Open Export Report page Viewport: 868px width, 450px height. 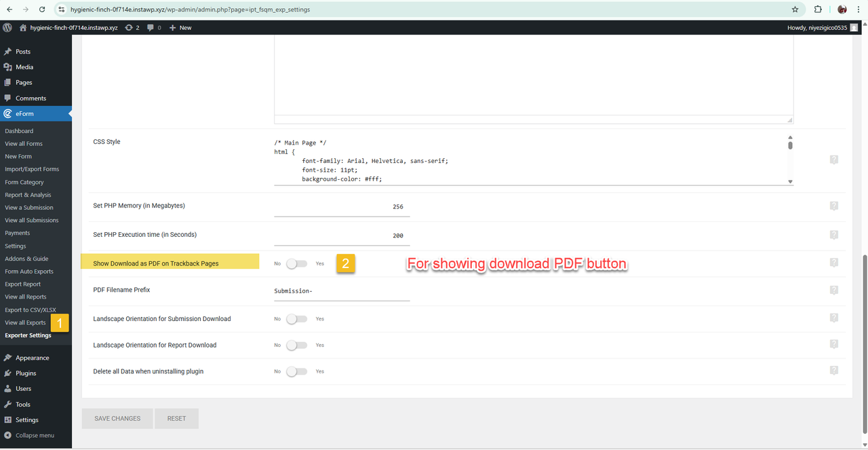pyautogui.click(x=23, y=284)
